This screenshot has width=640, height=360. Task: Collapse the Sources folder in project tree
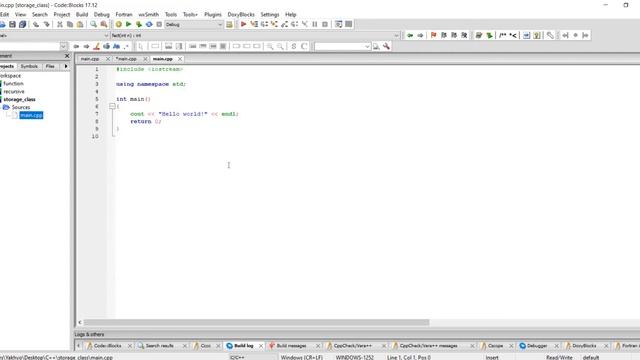pyautogui.click(x=6, y=107)
